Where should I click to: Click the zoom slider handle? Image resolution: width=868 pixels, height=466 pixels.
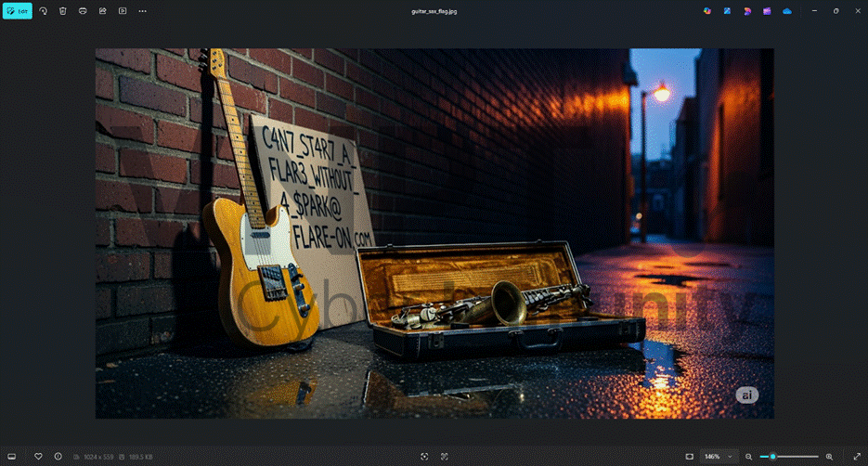tap(773, 457)
